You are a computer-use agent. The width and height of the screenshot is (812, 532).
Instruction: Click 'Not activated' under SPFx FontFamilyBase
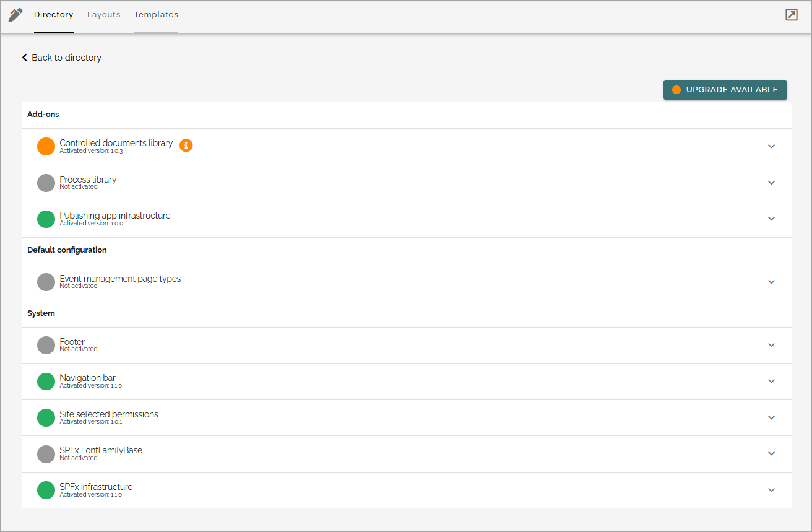tap(79, 458)
